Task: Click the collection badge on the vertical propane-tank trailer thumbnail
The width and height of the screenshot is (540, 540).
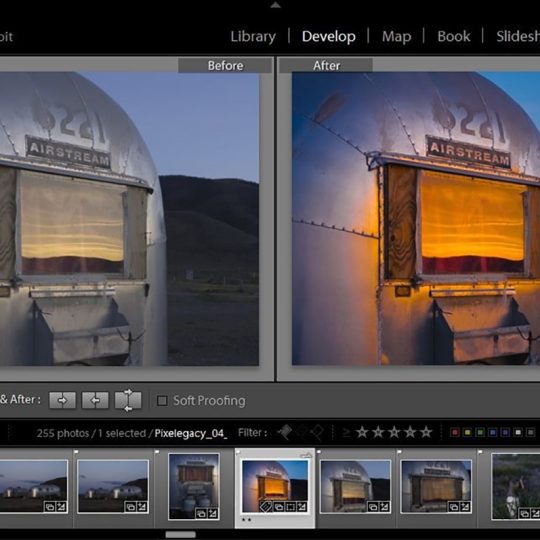Action: tap(201, 514)
